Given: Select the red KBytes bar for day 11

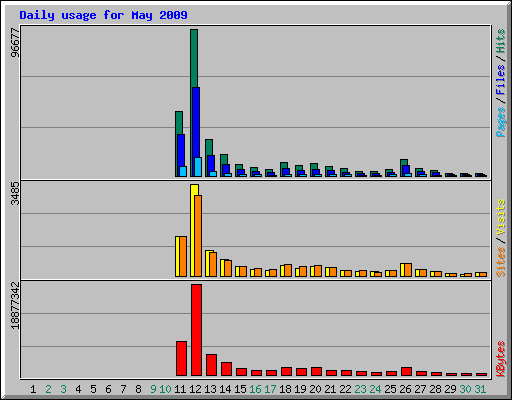Looking at the screenshot, I should [181, 359].
